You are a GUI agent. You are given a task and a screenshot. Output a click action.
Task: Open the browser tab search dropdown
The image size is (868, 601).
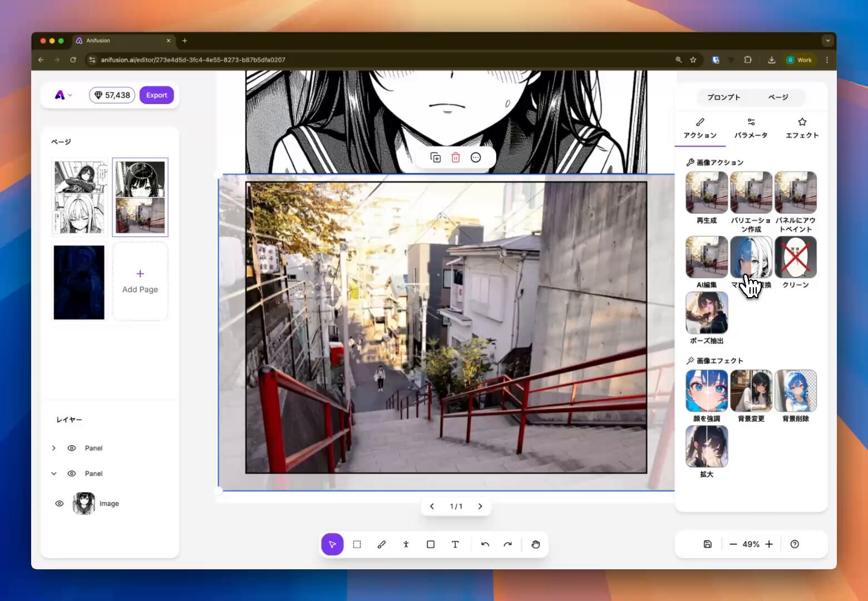(x=827, y=41)
